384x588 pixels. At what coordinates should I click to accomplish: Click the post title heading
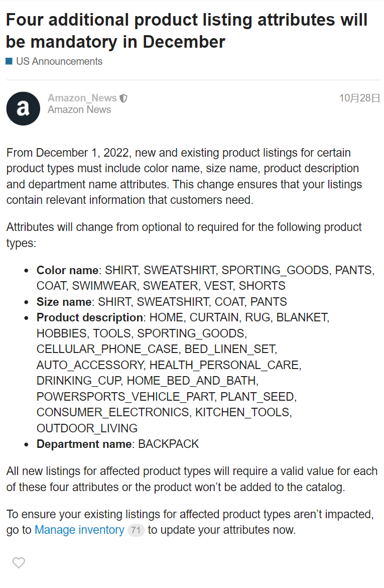186,31
